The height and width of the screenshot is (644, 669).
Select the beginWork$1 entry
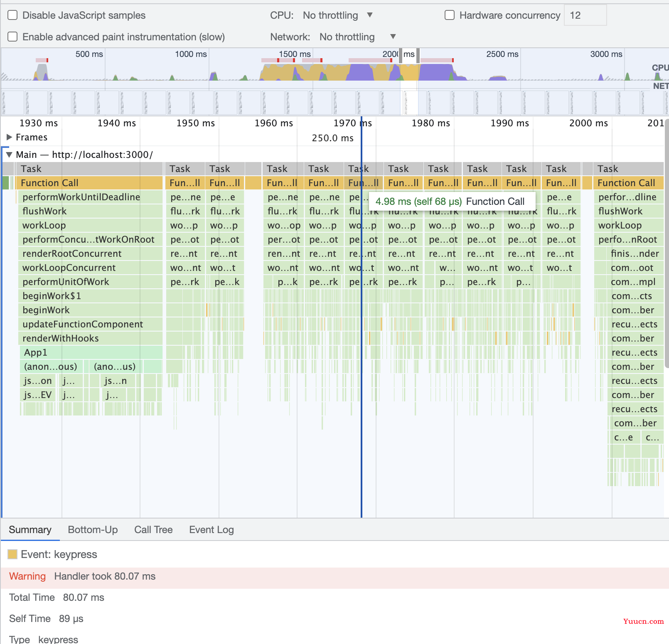pos(90,296)
